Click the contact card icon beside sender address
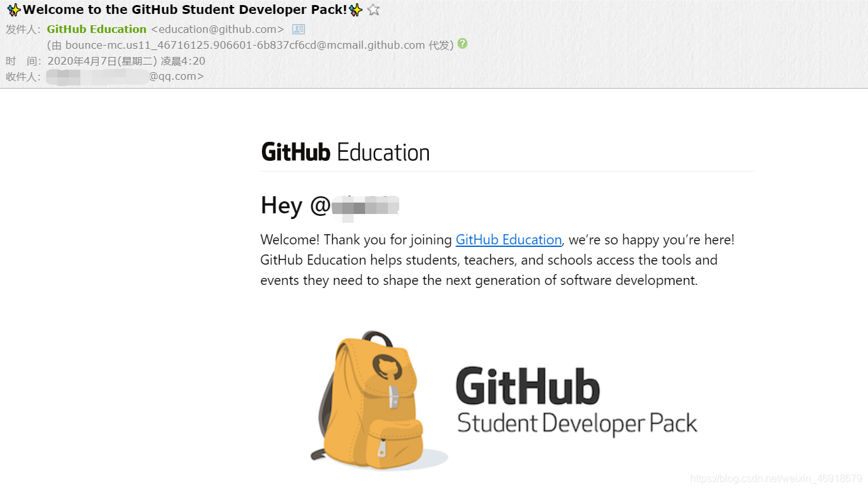 pos(297,28)
